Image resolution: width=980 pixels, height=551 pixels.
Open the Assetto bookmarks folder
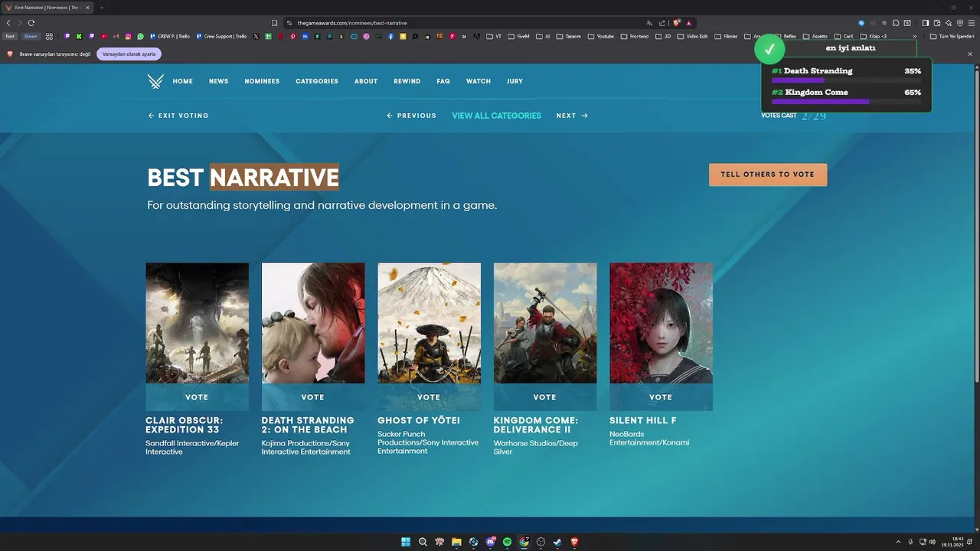[815, 36]
